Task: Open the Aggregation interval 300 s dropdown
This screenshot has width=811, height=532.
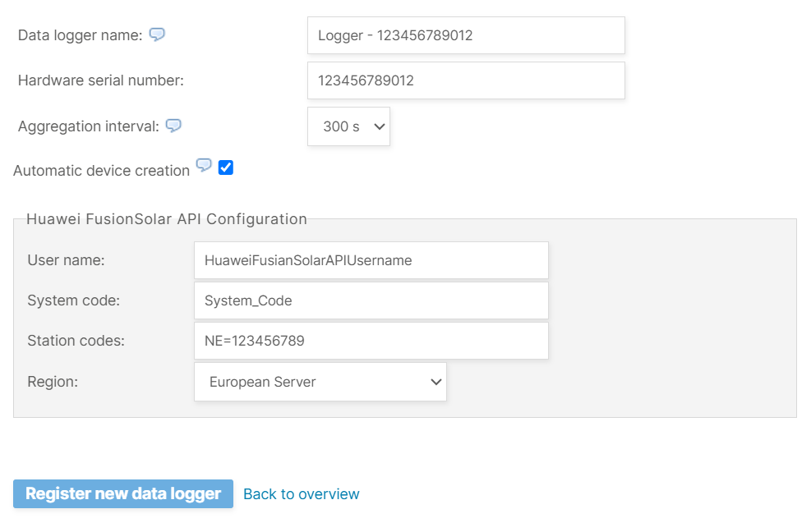Action: (x=348, y=126)
